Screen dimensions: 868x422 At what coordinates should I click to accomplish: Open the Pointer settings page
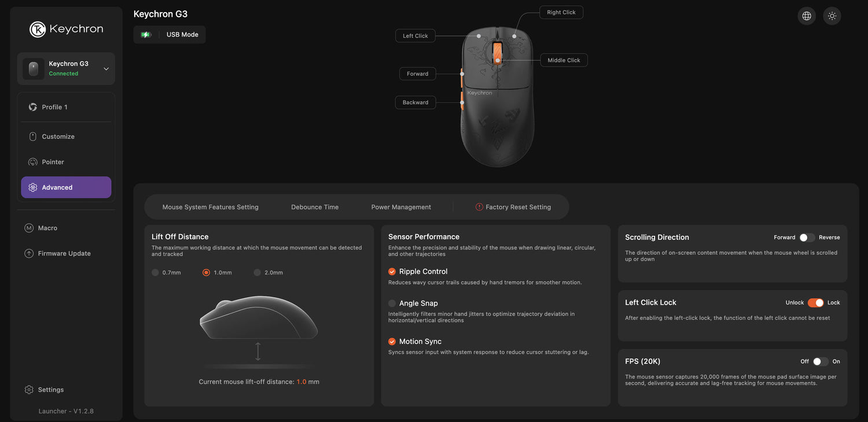click(x=53, y=162)
